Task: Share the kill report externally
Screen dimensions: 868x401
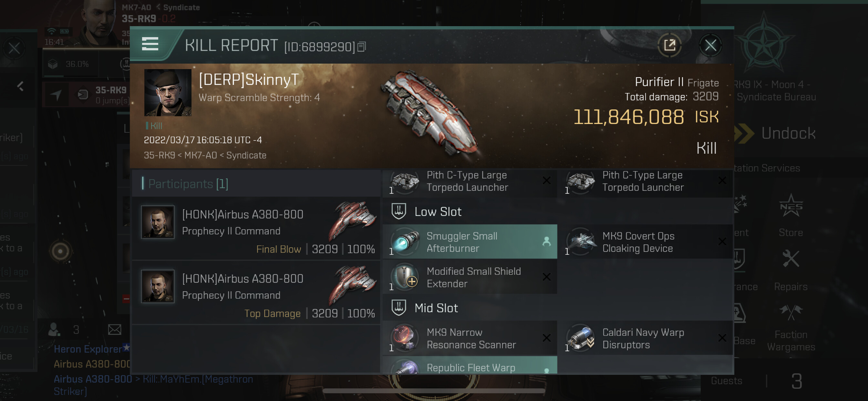Action: (669, 45)
